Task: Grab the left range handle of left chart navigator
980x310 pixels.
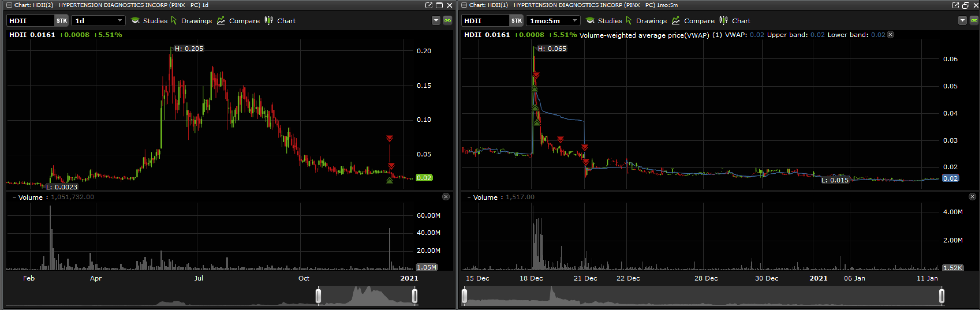Action: pos(318,296)
